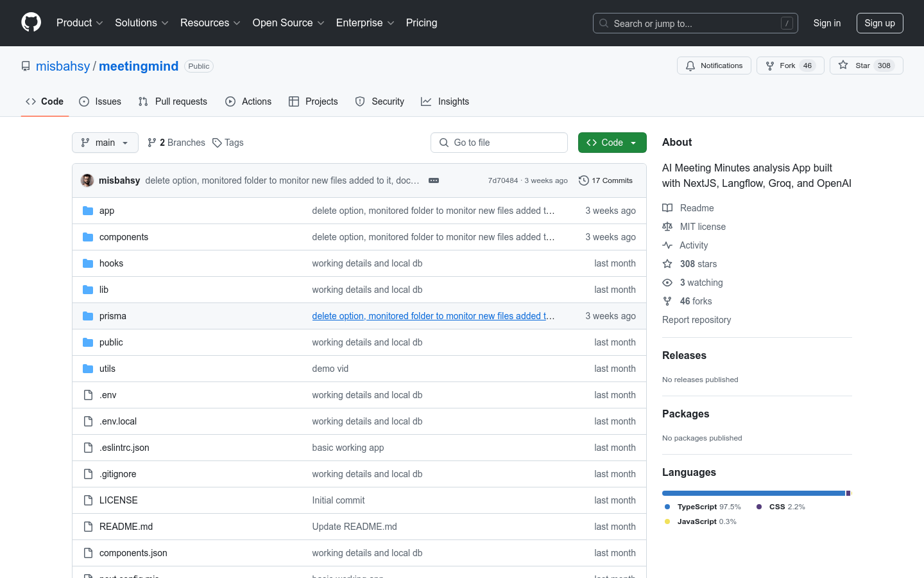Click the lib folder icon
Image resolution: width=924 pixels, height=578 pixels.
tap(88, 290)
